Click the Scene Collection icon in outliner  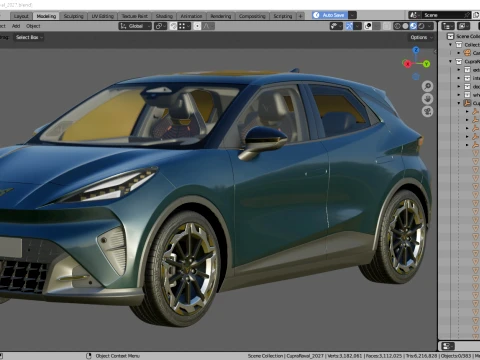tap(450, 36)
